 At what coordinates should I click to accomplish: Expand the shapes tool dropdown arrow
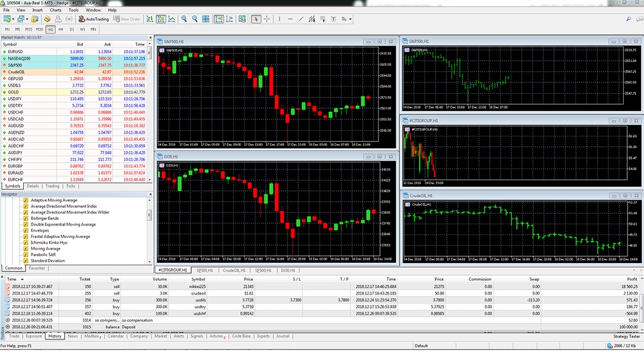(350, 19)
